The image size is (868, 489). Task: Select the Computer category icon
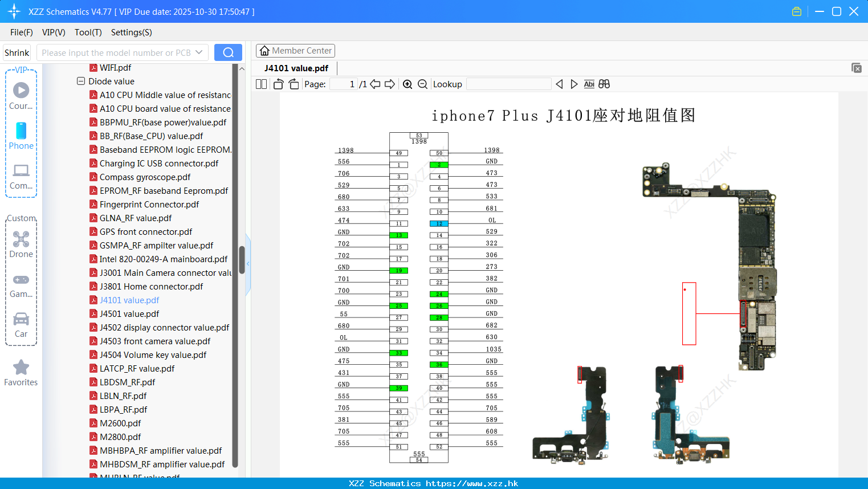click(21, 170)
